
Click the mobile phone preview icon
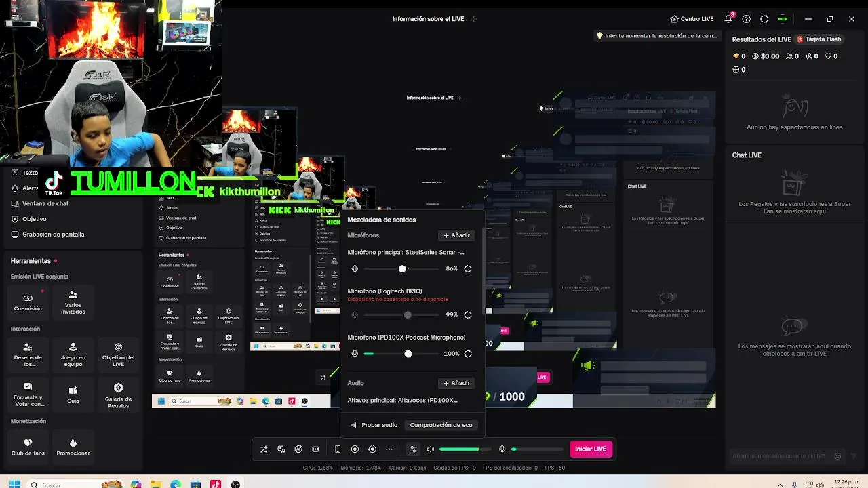coord(338,449)
